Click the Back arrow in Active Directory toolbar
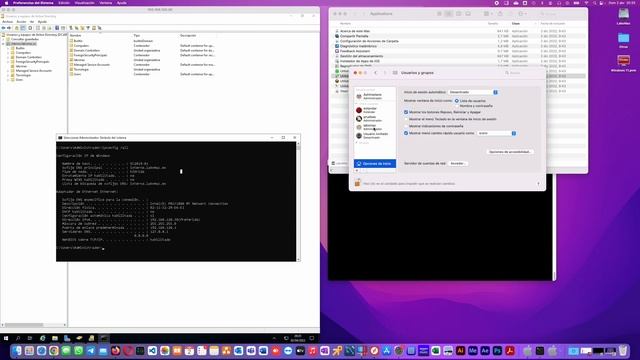The height and width of the screenshot is (360, 640). tap(4, 28)
